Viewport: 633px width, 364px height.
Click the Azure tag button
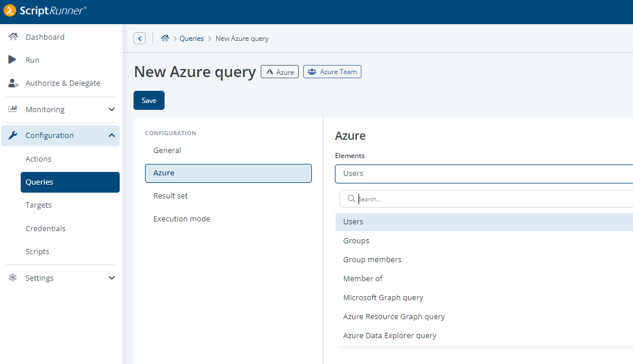(x=280, y=72)
